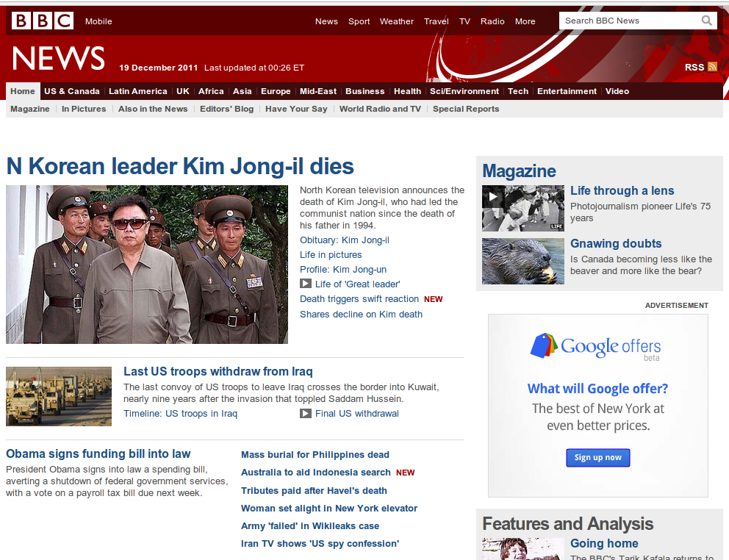Open the Sci/Environment section tab

[x=464, y=91]
